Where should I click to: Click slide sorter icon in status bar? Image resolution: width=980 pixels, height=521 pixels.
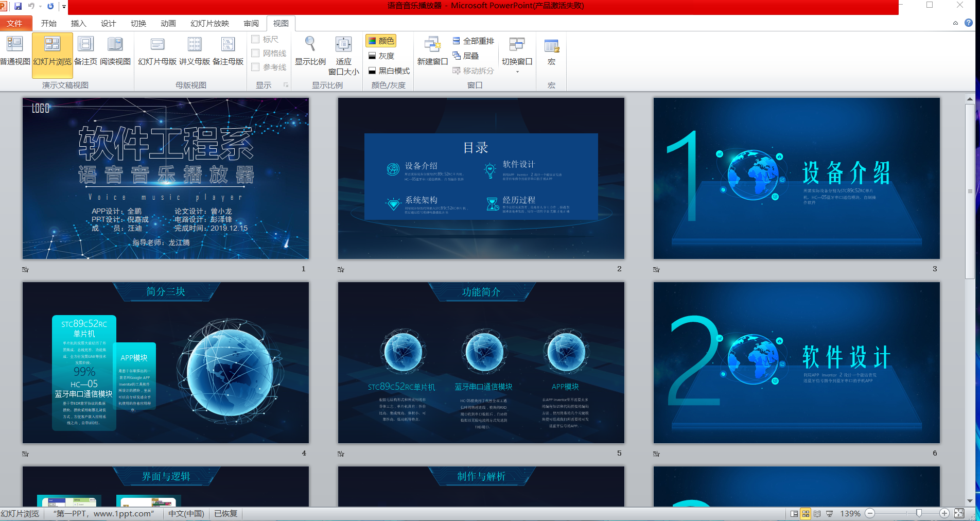point(806,513)
